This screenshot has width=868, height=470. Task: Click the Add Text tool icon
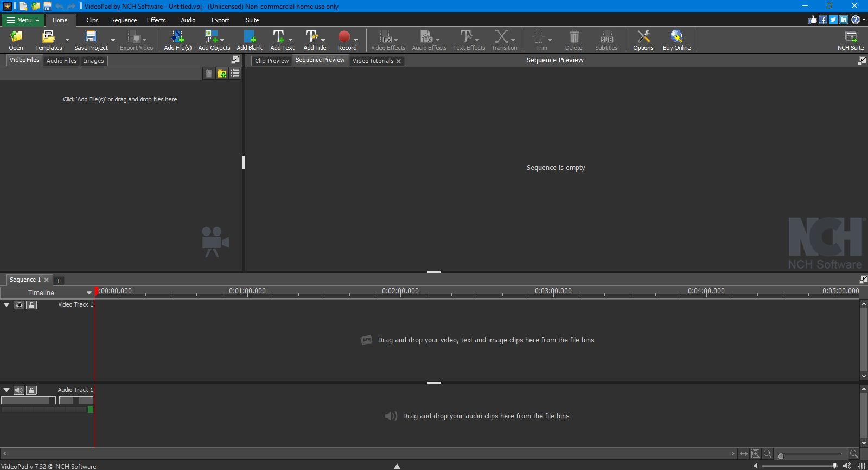click(x=278, y=36)
